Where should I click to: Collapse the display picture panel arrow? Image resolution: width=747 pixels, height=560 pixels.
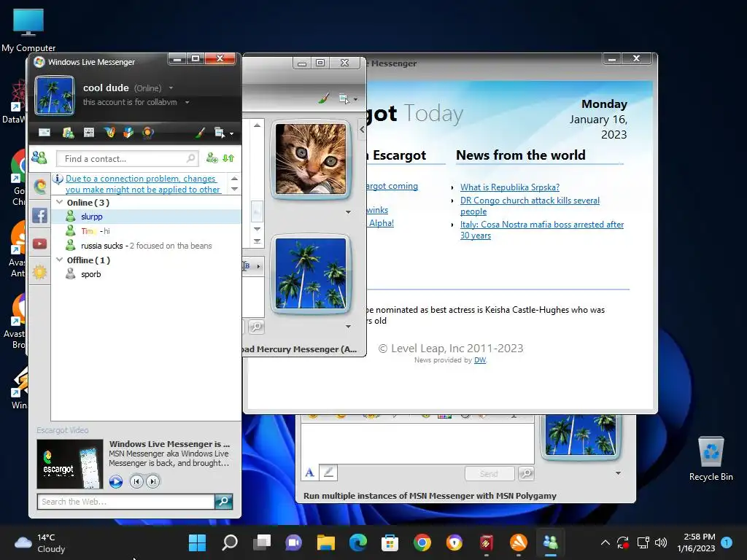coord(362,129)
